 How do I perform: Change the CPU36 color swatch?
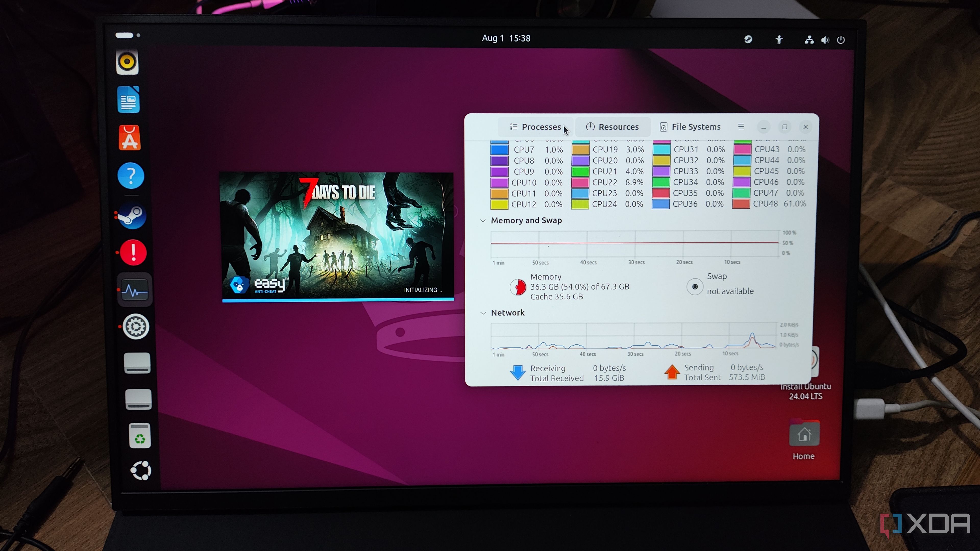point(660,204)
